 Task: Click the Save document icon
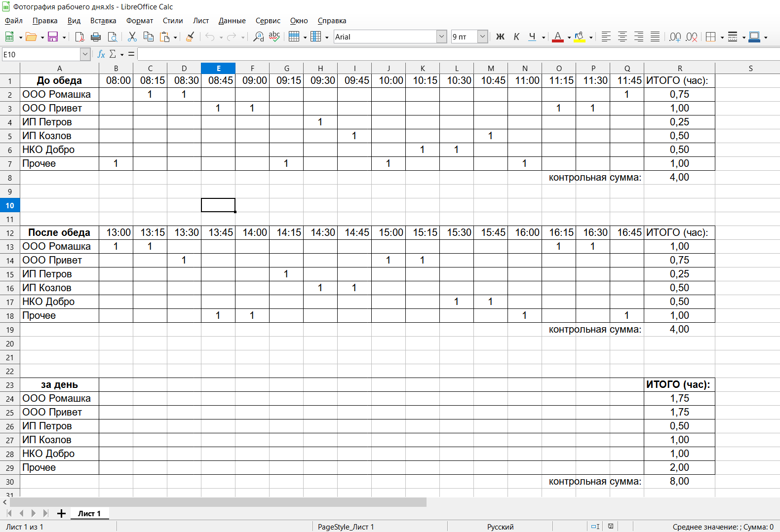coord(52,37)
